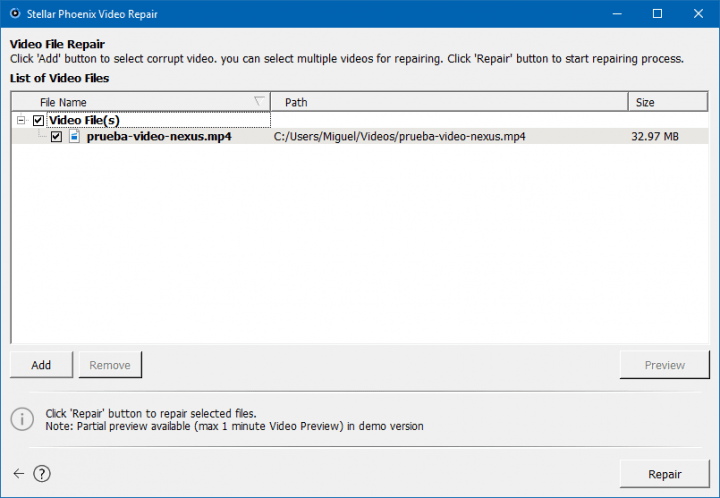The height and width of the screenshot is (498, 720).
Task: Close the Stellar Phoenix Video Repair window
Action: coord(698,14)
